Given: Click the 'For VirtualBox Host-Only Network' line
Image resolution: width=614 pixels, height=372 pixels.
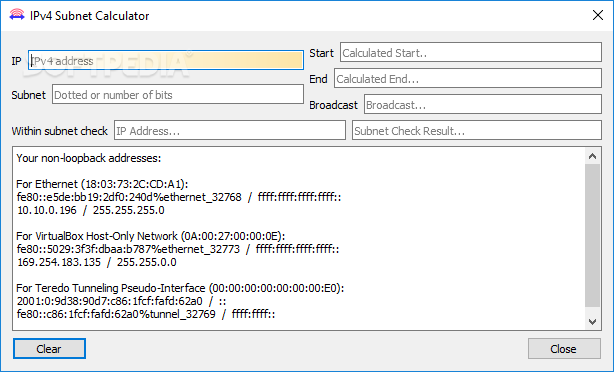Looking at the screenshot, I should [x=151, y=236].
